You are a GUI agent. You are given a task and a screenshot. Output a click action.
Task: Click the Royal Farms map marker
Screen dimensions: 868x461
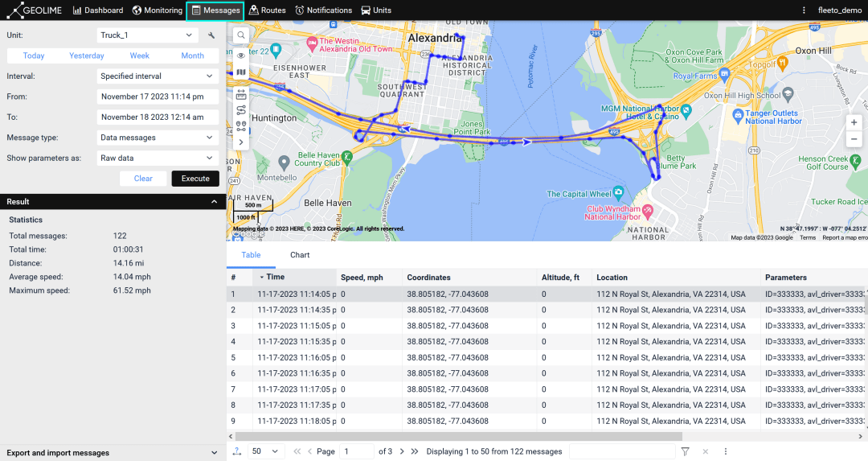click(x=724, y=74)
